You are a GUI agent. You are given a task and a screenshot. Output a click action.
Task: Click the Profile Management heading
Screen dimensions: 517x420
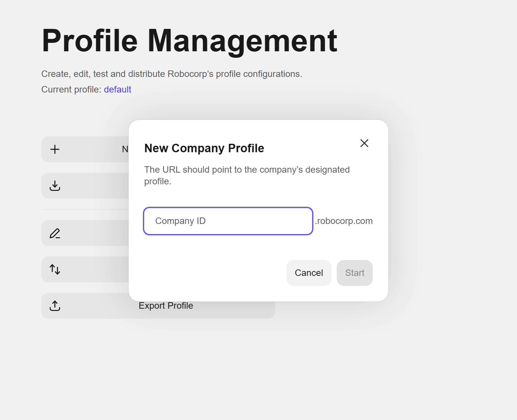[x=190, y=41]
